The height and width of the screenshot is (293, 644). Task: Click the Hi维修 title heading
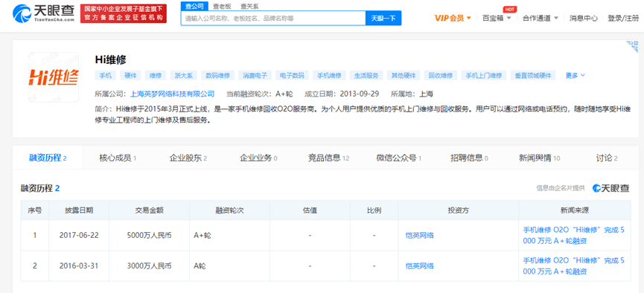tap(110, 59)
